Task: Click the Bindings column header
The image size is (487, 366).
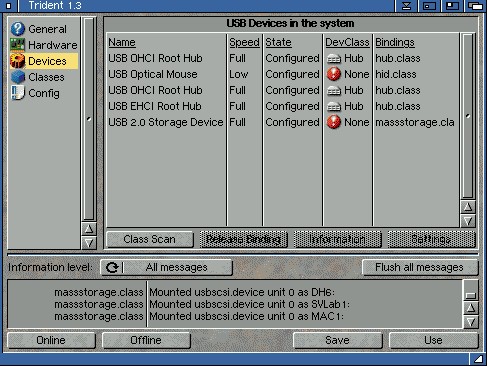Action: coord(395,42)
